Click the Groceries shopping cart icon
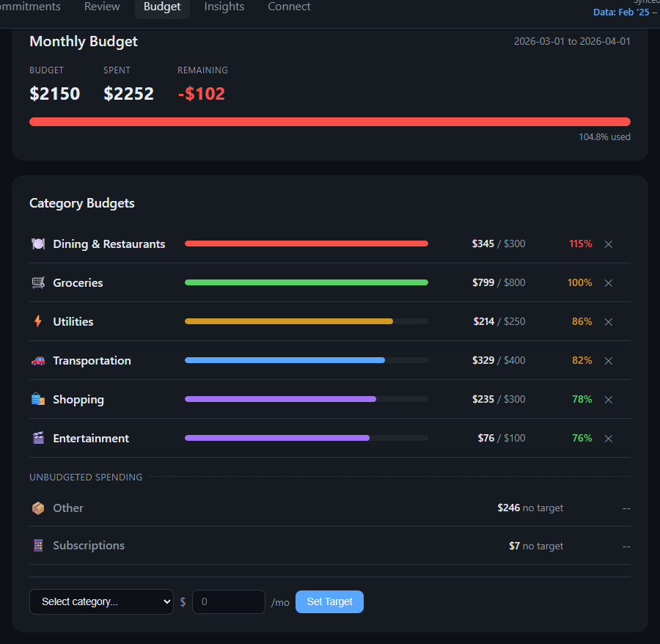This screenshot has height=644, width=660. coord(37,282)
